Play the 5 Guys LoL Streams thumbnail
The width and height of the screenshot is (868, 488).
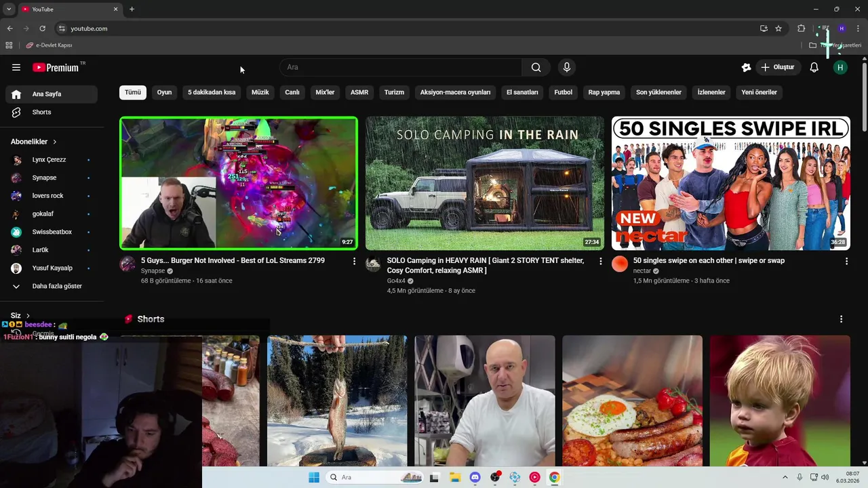239,184
